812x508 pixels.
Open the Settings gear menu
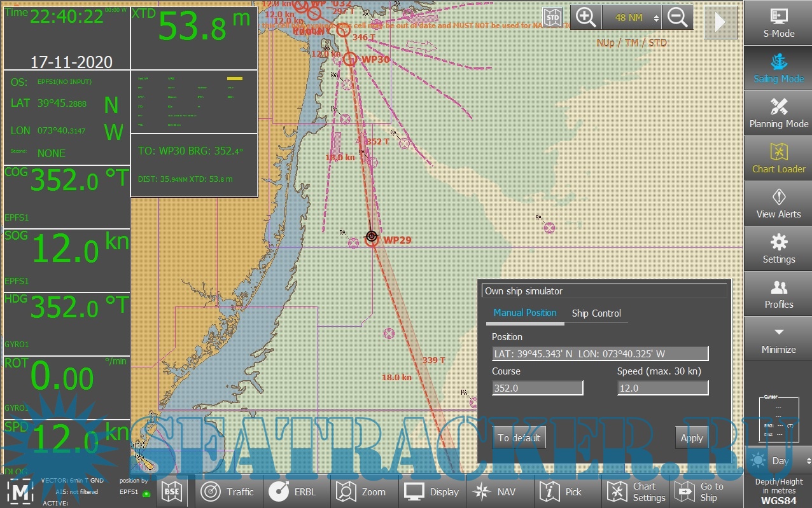tap(778, 249)
